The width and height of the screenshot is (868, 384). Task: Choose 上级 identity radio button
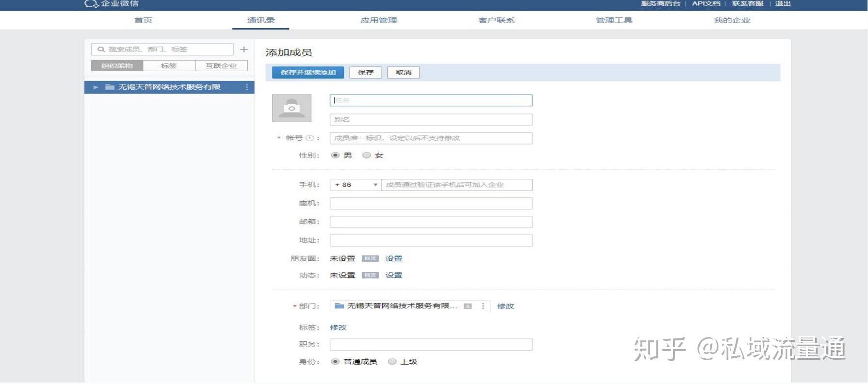click(x=392, y=362)
